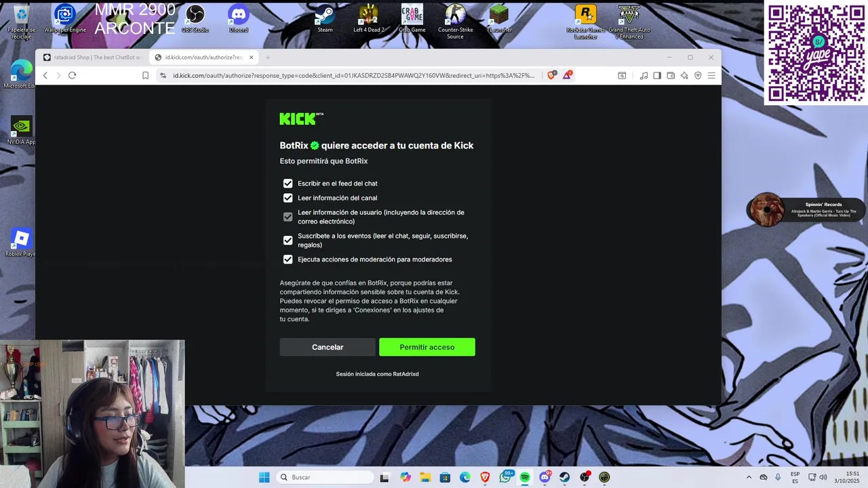This screenshot has width=868, height=488.
Task: Click the green 'Permitir acceso' button
Action: tap(427, 347)
